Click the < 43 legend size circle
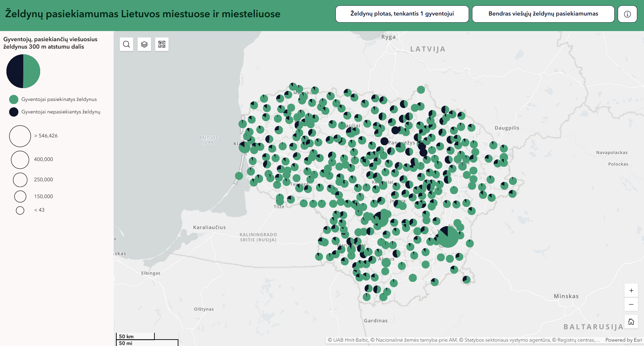The height and width of the screenshot is (346, 644). pos(20,210)
